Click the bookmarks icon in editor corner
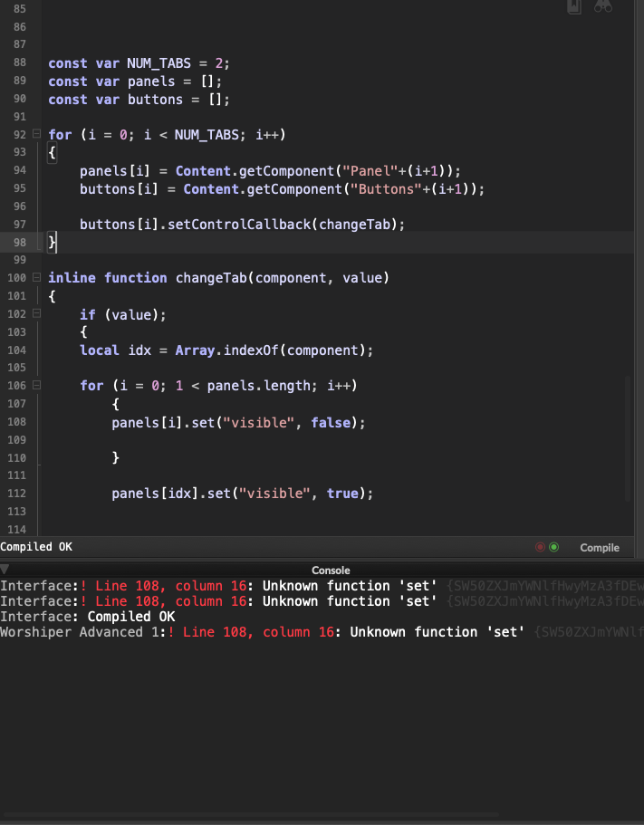The image size is (644, 825). tap(574, 6)
